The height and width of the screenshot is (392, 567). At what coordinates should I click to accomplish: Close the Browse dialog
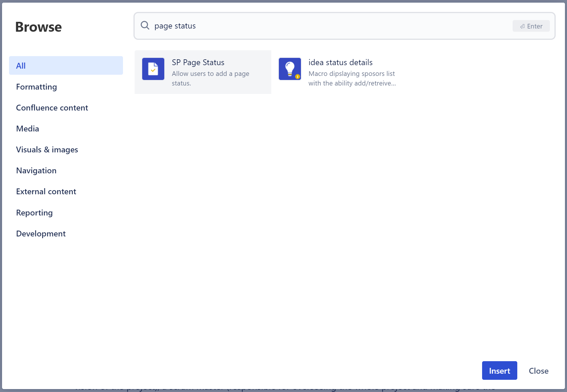coord(539,370)
